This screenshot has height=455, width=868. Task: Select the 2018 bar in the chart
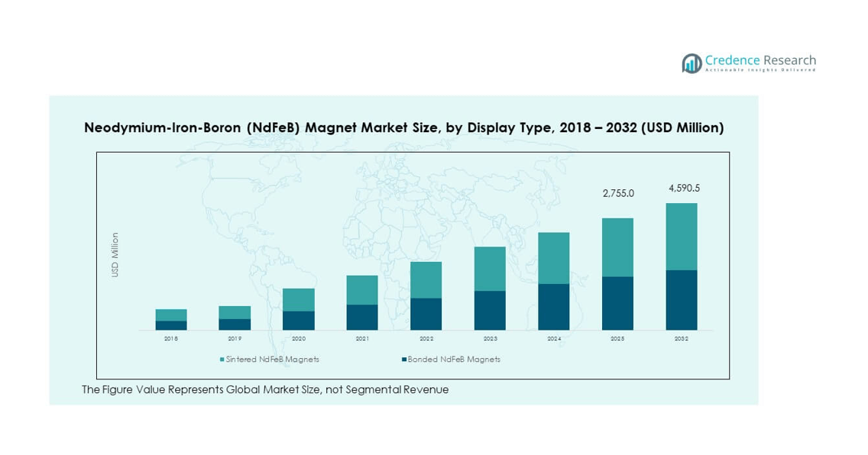[171, 320]
